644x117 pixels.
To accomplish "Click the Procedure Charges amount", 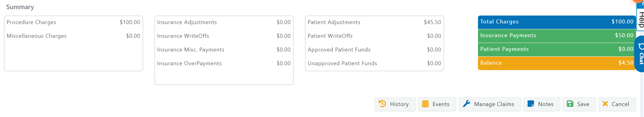I will click(x=130, y=22).
